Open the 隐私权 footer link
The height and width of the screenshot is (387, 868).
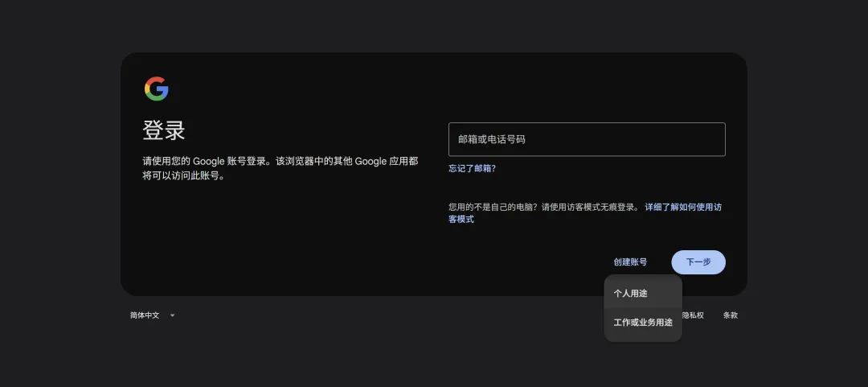pyautogui.click(x=693, y=315)
